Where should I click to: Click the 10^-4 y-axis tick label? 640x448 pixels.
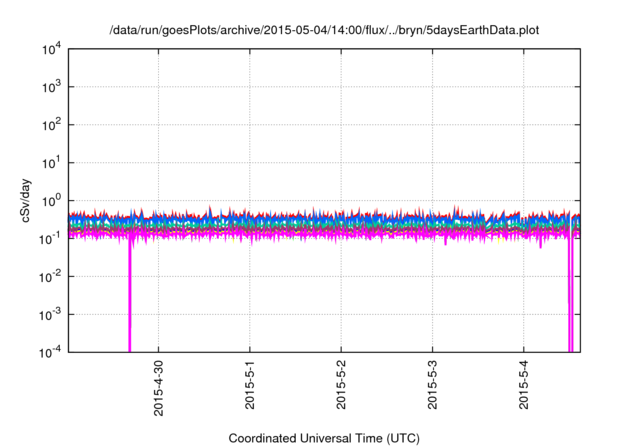pos(51,352)
